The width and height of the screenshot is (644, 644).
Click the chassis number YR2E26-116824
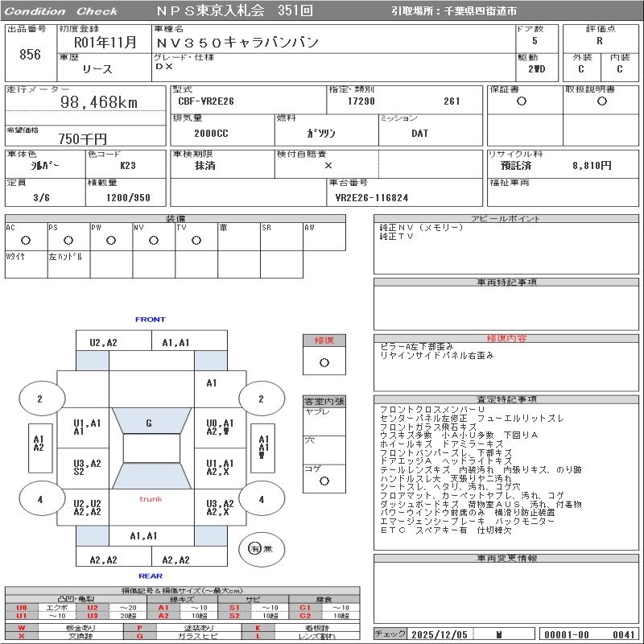[x=372, y=196]
